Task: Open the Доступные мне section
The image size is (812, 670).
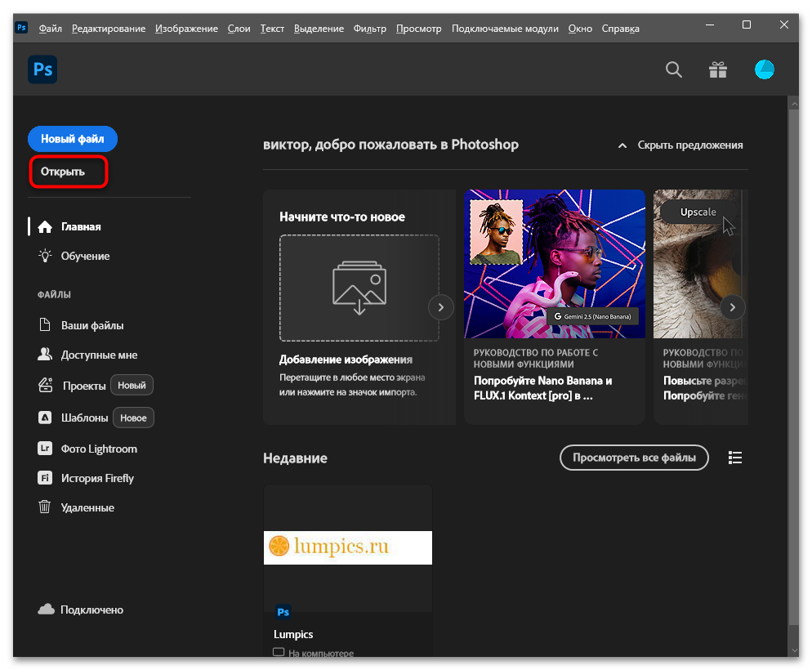Action: pyautogui.click(x=44, y=355)
